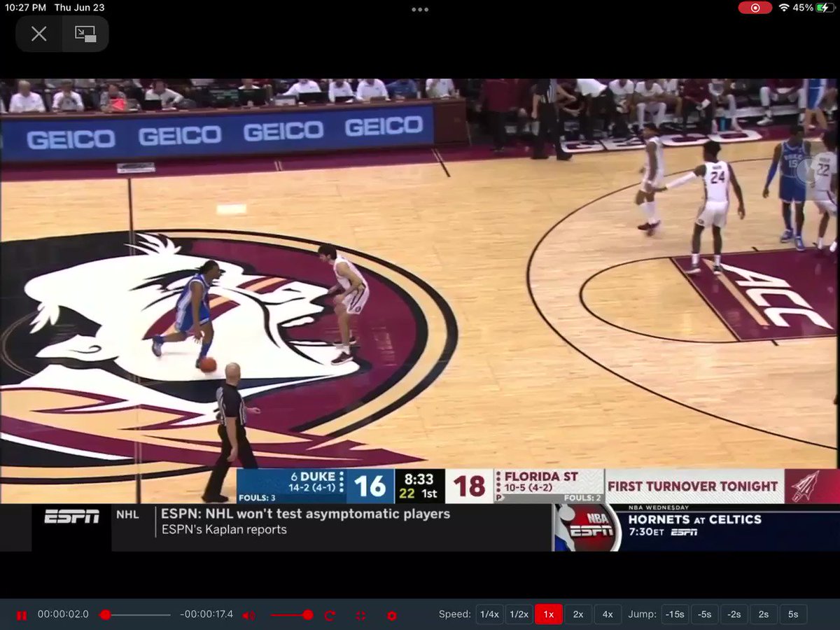Tap the three-dot multitasking menu at top
The height and width of the screenshot is (630, 840).
(x=420, y=9)
